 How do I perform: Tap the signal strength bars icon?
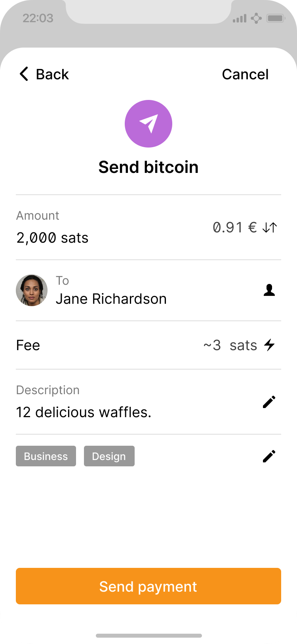[240, 18]
